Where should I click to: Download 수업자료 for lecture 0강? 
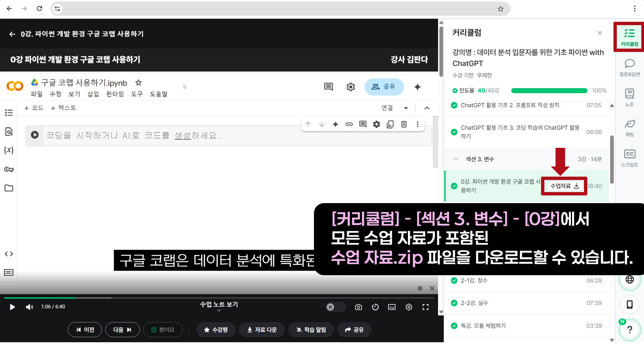pos(565,186)
